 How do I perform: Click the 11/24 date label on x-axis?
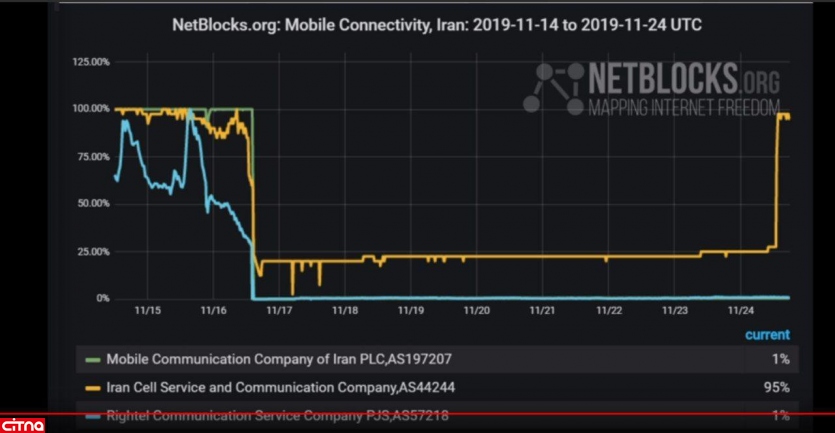[x=740, y=311]
